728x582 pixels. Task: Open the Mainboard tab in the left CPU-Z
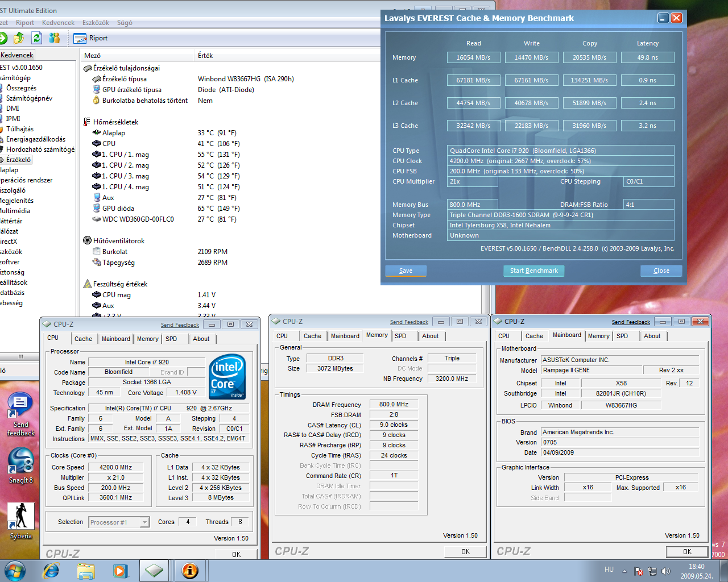pyautogui.click(x=116, y=339)
